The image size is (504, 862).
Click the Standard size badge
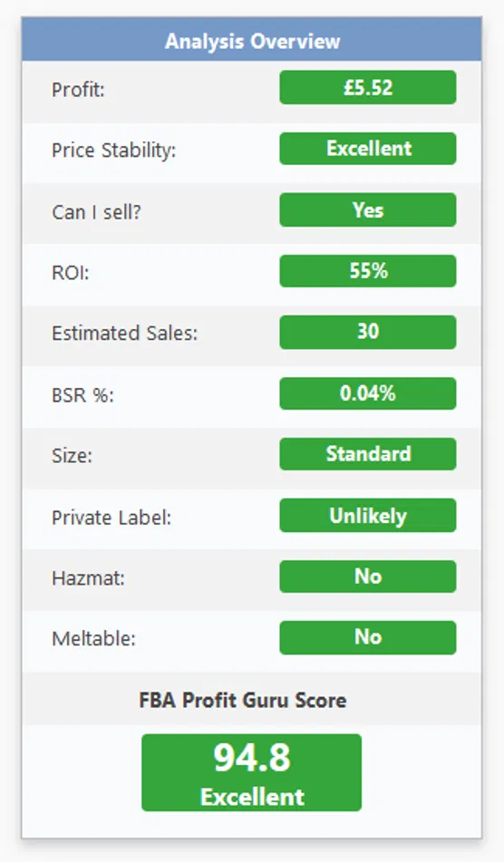[368, 453]
